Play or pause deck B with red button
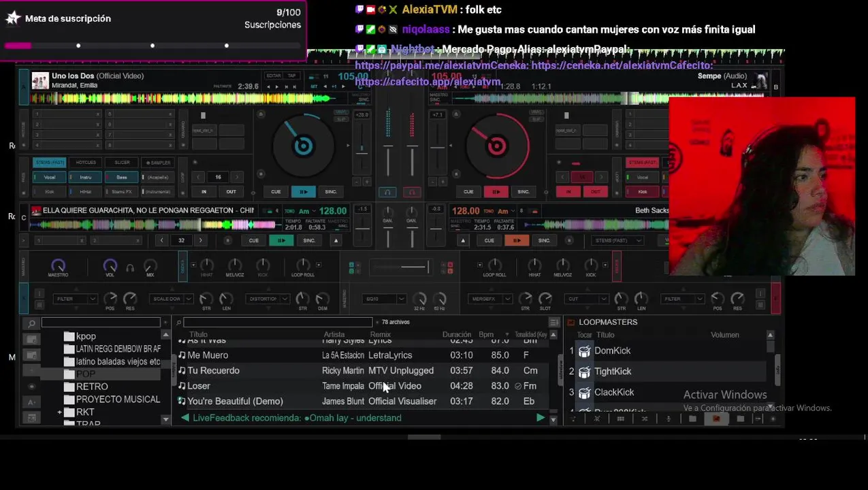Image resolution: width=868 pixels, height=490 pixels. click(x=496, y=192)
